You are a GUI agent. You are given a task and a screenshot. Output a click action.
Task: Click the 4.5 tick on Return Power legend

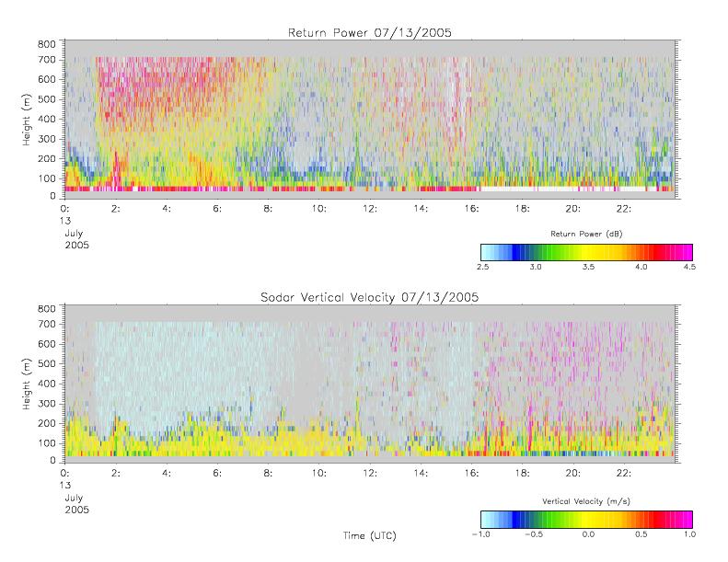point(689,267)
